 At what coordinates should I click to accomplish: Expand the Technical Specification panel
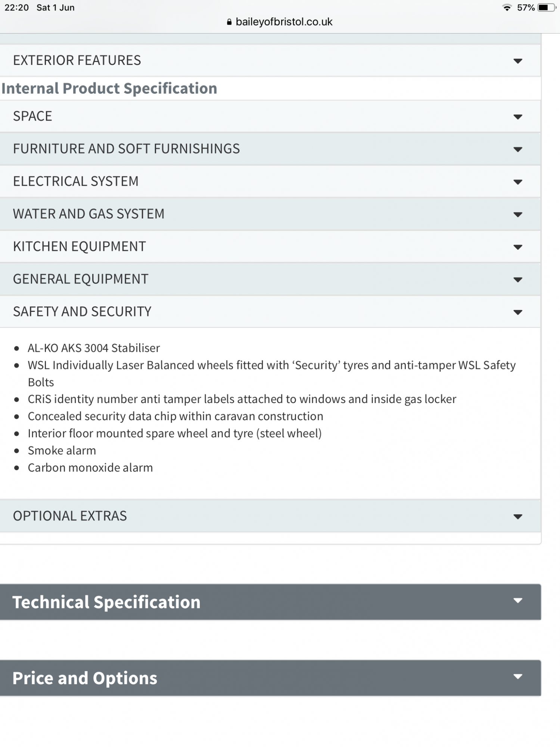[270, 602]
